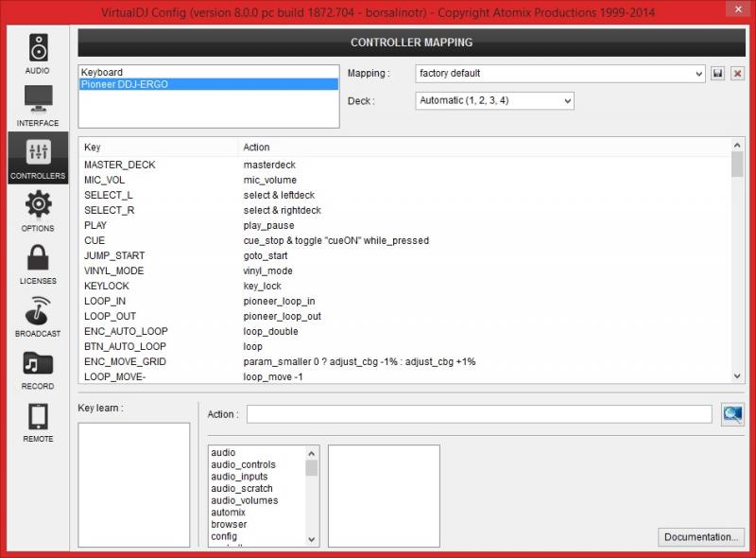Open the Audio settings section
756x558 pixels.
pyautogui.click(x=38, y=53)
